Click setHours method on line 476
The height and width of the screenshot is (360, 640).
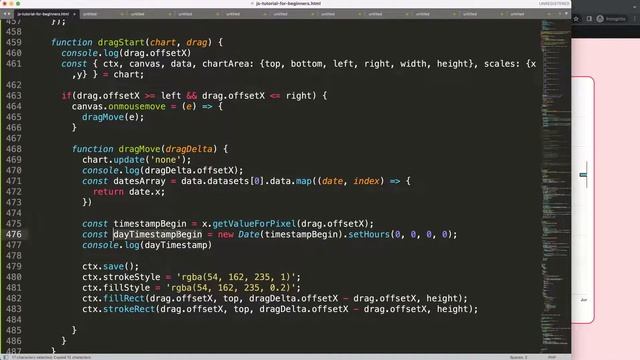(x=369, y=234)
